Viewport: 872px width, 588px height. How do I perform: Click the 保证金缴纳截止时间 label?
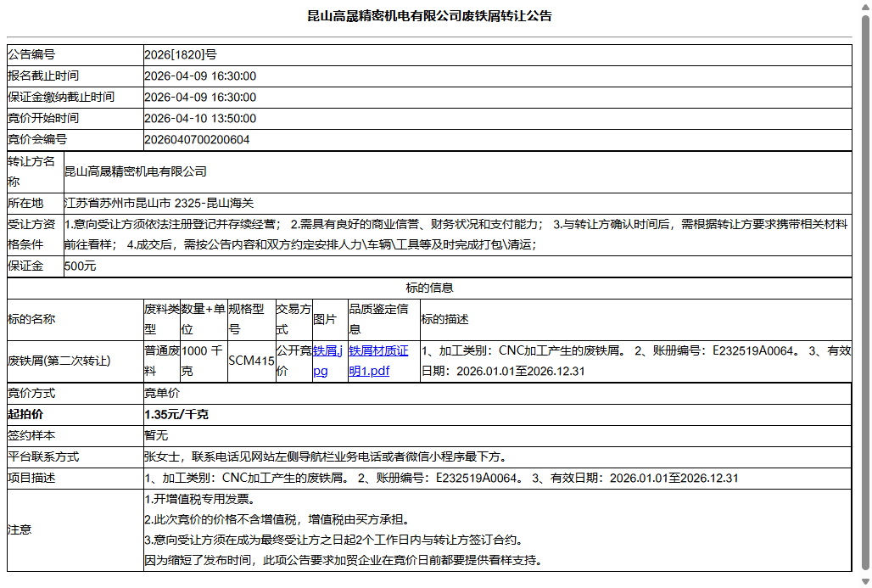click(60, 98)
